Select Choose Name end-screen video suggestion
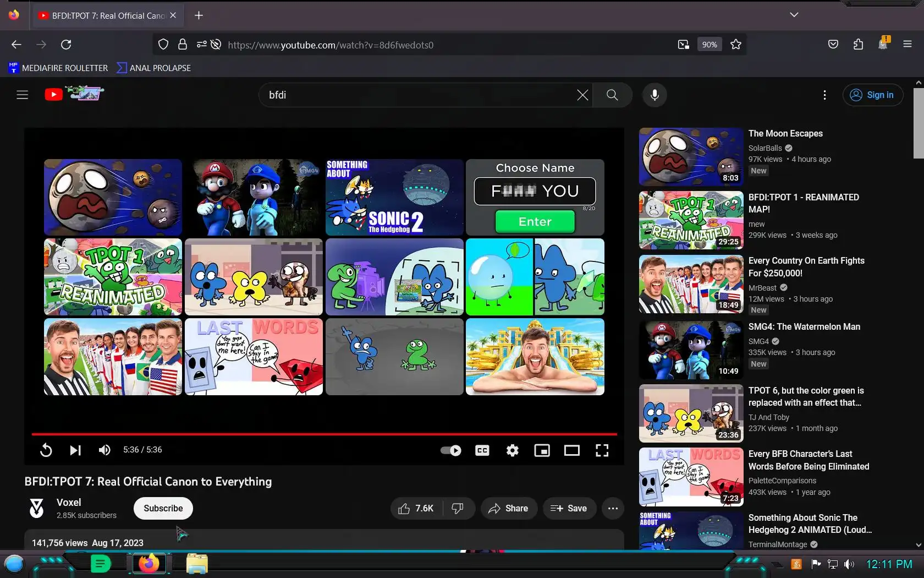 [x=535, y=198]
